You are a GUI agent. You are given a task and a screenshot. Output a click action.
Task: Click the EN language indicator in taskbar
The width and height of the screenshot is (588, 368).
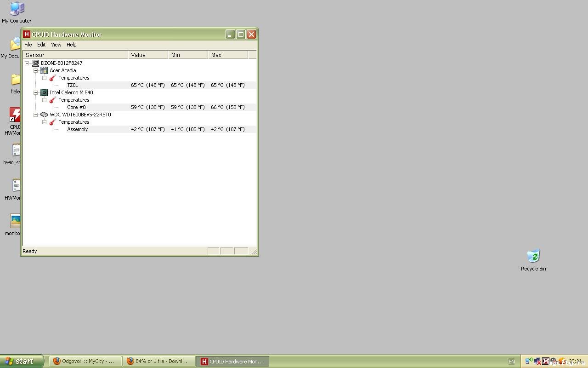coord(511,362)
